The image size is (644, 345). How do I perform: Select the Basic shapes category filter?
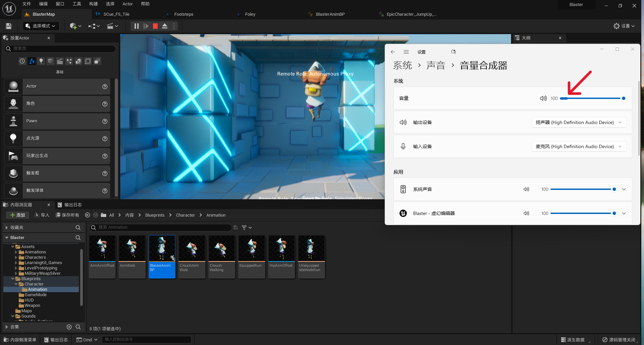(x=32, y=61)
